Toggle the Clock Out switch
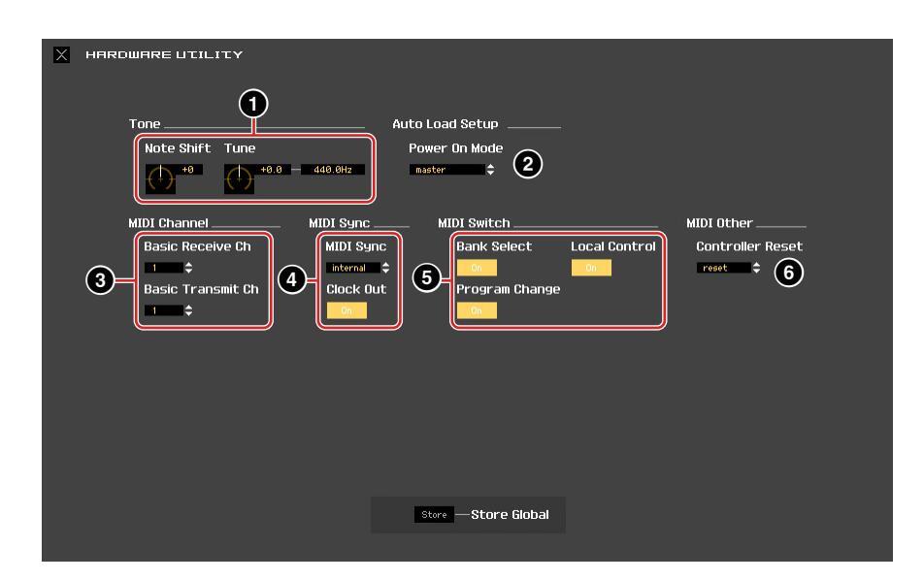This screenshot has height=581, width=924. coord(346,310)
